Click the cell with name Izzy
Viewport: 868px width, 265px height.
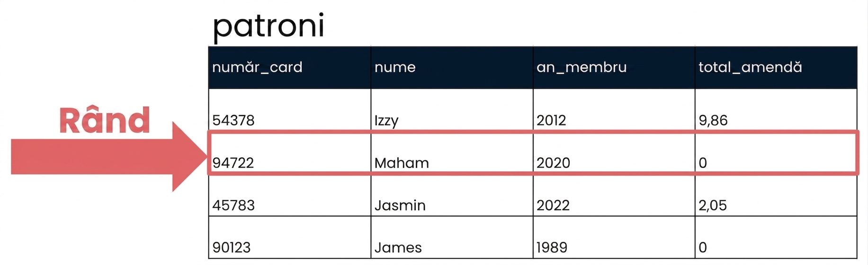pos(452,109)
